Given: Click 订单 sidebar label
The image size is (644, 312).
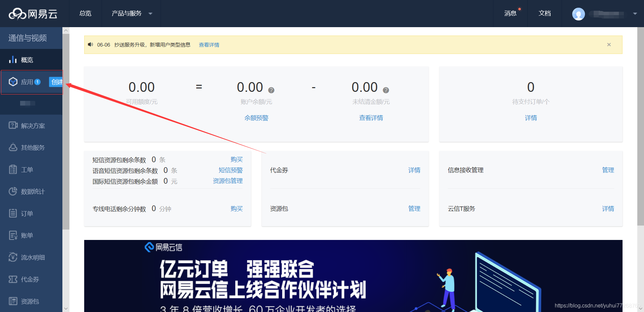Looking at the screenshot, I should coord(27,213).
